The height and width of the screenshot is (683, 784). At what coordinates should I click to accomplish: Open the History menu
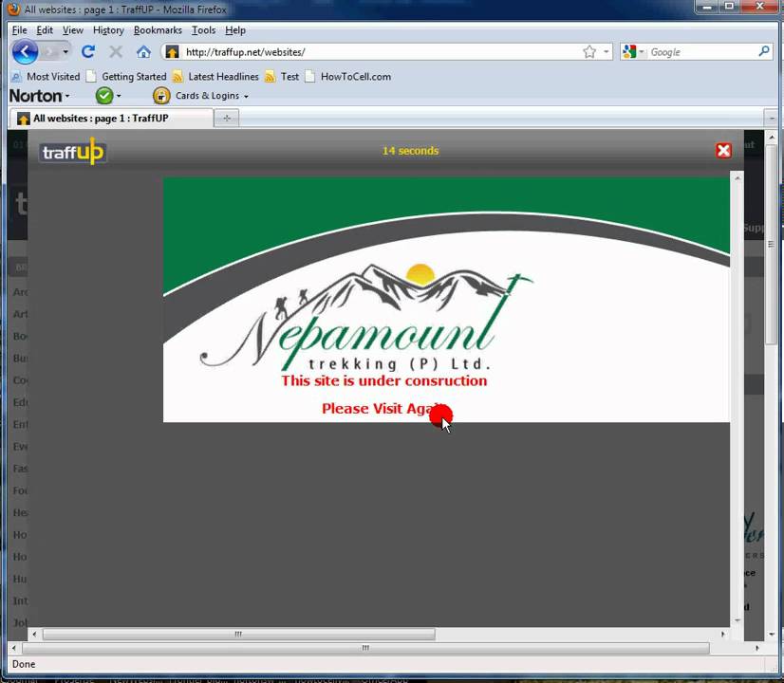tap(108, 30)
